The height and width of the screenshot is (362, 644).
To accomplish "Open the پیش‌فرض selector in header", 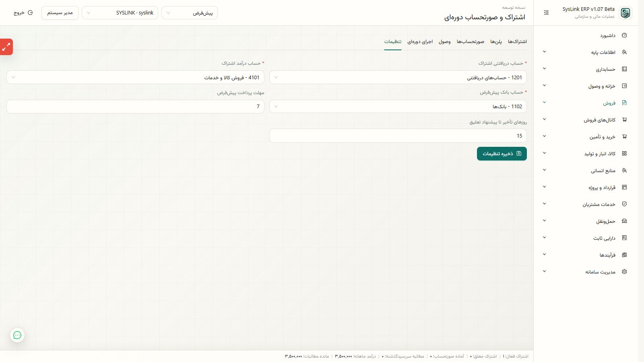I will point(190,13).
